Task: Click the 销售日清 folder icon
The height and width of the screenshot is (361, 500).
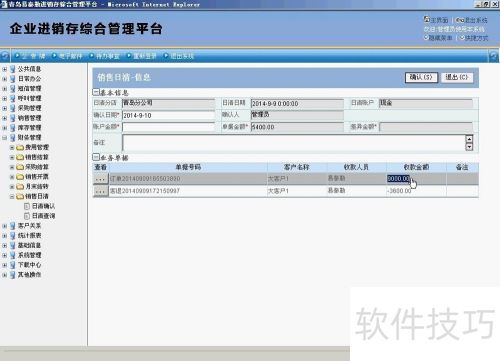Action: pyautogui.click(x=20, y=196)
